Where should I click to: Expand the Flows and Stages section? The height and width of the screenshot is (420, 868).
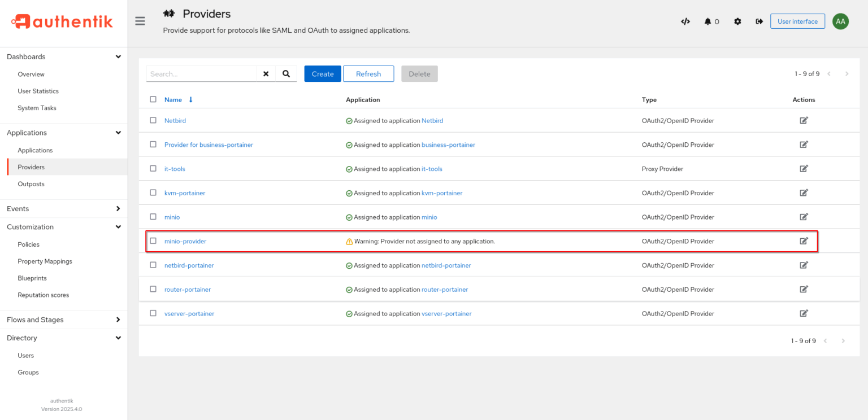[118, 320]
